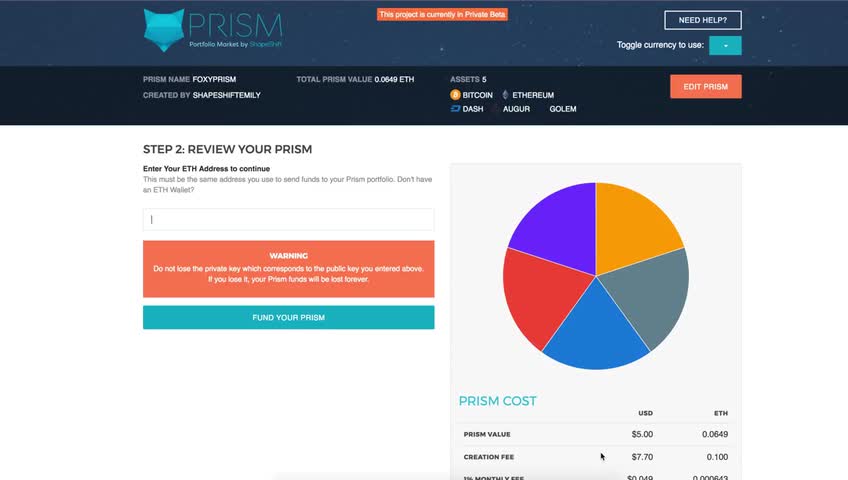Click the ASSETS 5 label
Image resolution: width=848 pixels, height=480 pixels.
pyautogui.click(x=468, y=79)
